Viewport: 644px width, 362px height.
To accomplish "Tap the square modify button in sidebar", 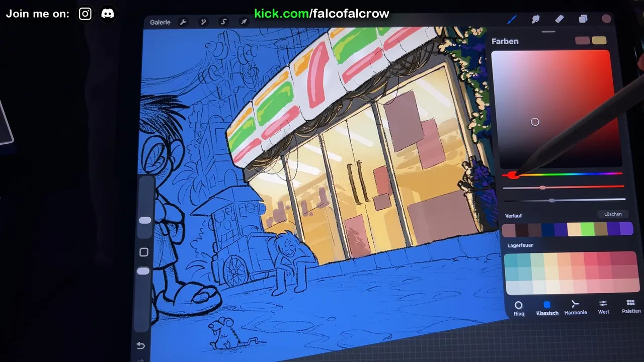I will pos(143,252).
